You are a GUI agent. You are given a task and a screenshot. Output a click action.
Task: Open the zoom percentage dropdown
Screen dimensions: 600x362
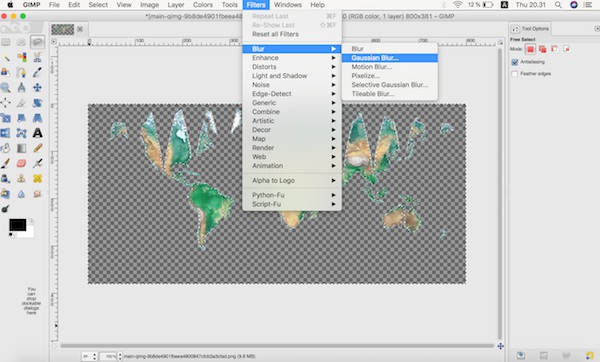(120, 357)
